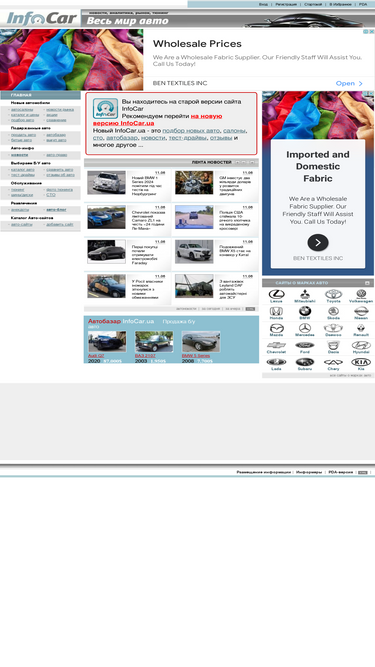Open the Audi Q7 listing photo in Автобазар
Viewport: 375px width, 667px height.
(107, 341)
